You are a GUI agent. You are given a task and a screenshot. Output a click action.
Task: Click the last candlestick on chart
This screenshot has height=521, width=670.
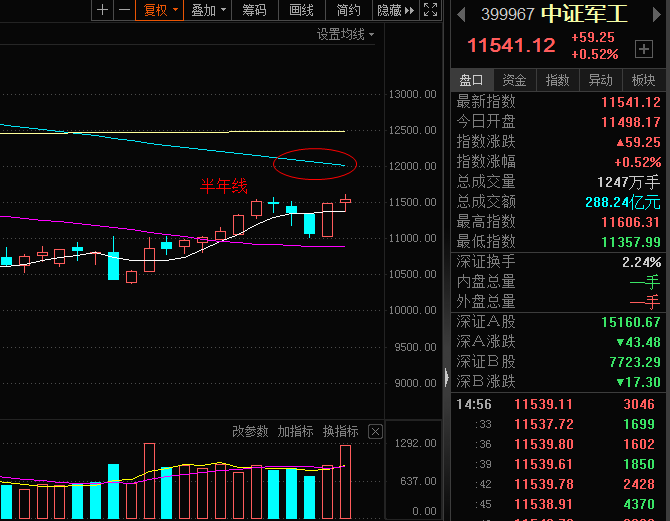[345, 202]
